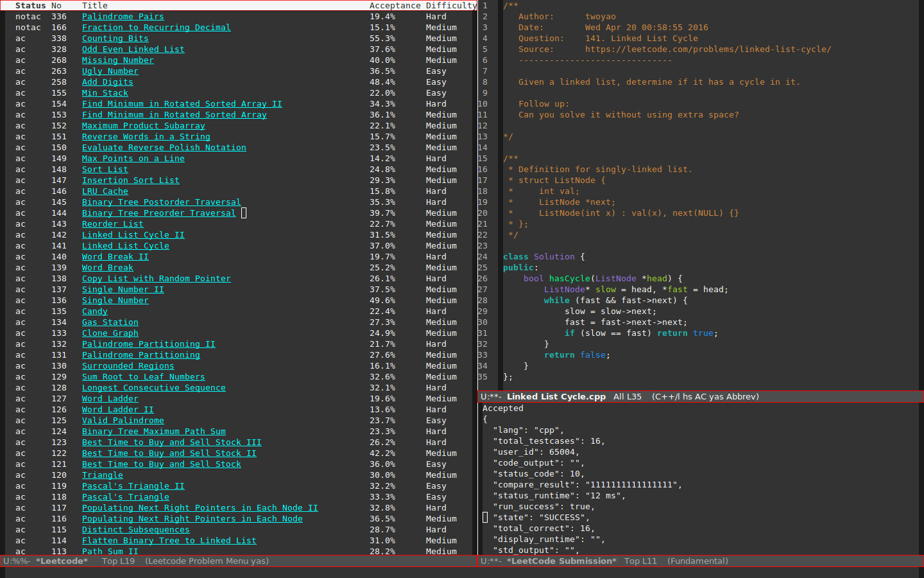Open Maximum Product Subarray problem

pos(143,126)
